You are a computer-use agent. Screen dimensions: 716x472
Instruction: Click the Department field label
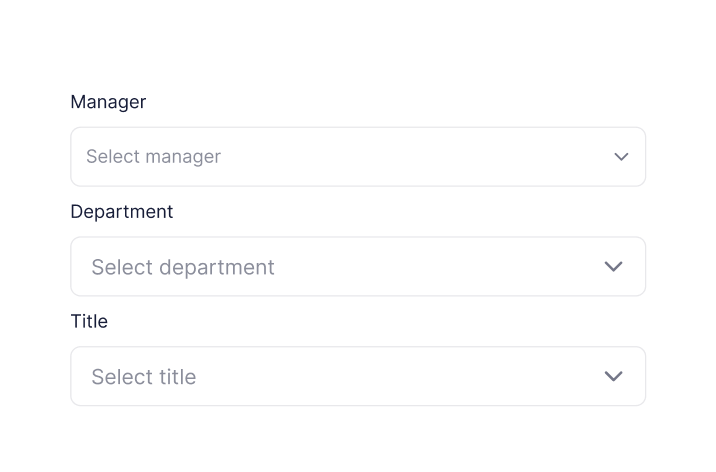pos(122,212)
